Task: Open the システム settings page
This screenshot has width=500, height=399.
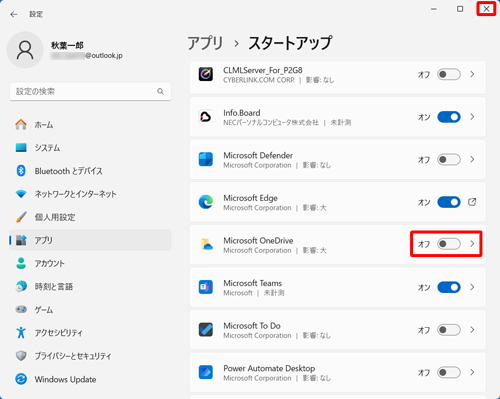Action: 90,148
